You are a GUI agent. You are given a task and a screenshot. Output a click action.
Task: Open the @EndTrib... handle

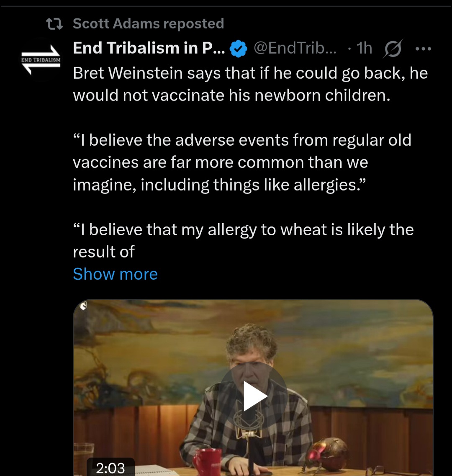tap(295, 49)
